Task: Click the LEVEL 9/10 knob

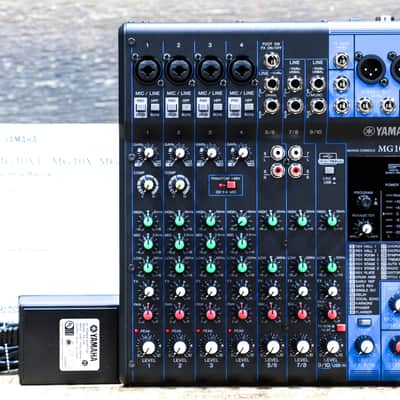Action: [x=333, y=347]
